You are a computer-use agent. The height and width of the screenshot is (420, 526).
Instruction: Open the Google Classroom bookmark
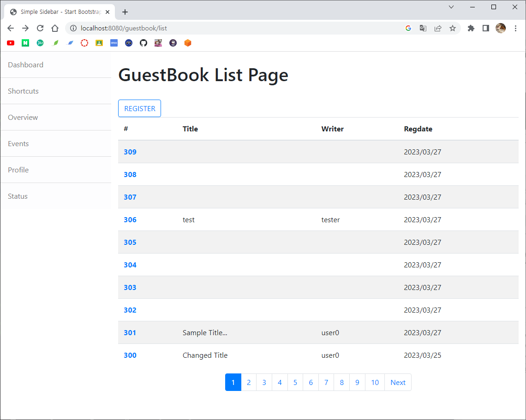(99, 43)
